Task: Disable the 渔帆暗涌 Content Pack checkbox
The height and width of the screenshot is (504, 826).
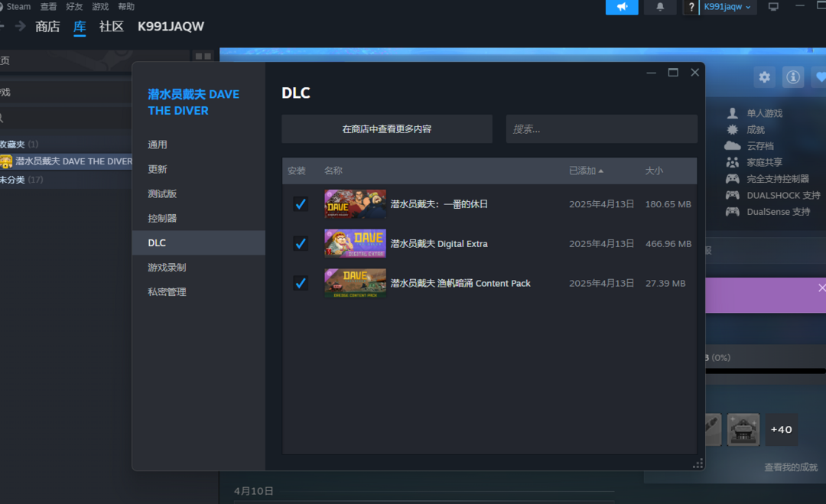Action: (x=301, y=283)
